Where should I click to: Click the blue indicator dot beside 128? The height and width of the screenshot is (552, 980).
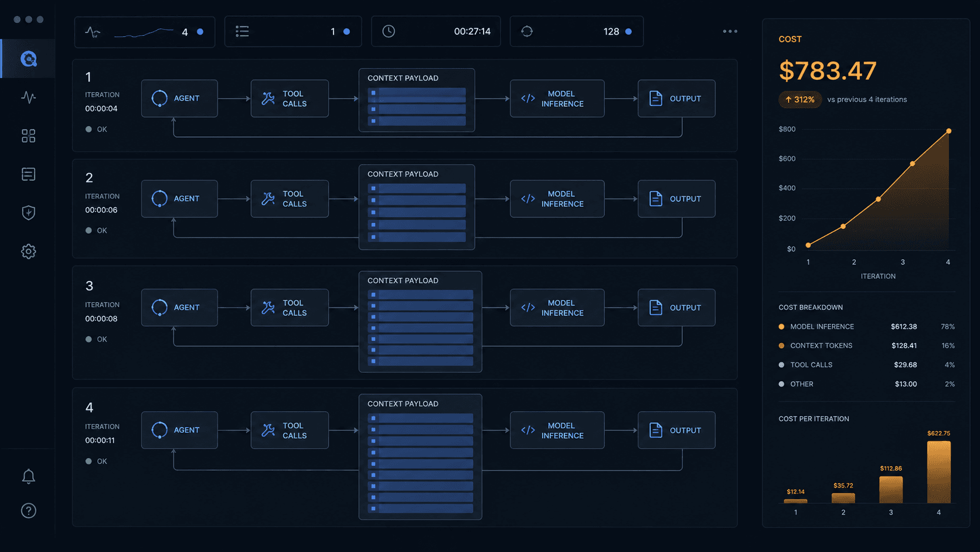pyautogui.click(x=628, y=32)
